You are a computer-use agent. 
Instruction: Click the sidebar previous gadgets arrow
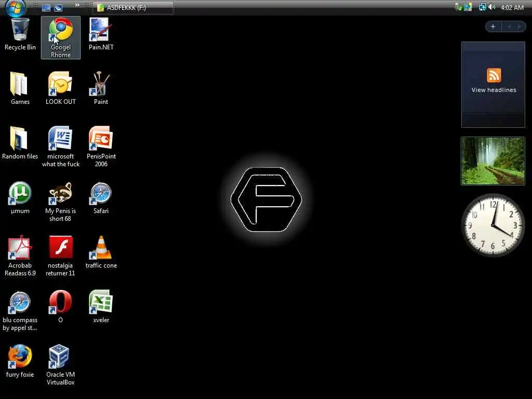coord(509,26)
